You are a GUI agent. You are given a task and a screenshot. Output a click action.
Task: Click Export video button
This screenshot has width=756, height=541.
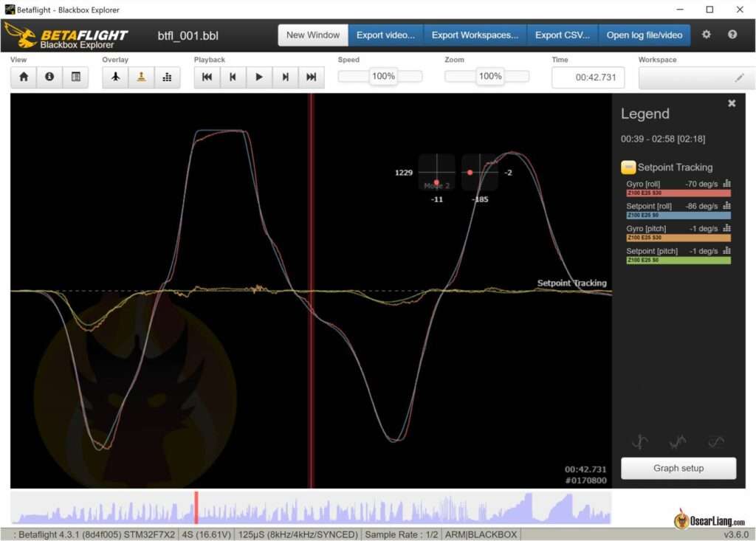385,35
